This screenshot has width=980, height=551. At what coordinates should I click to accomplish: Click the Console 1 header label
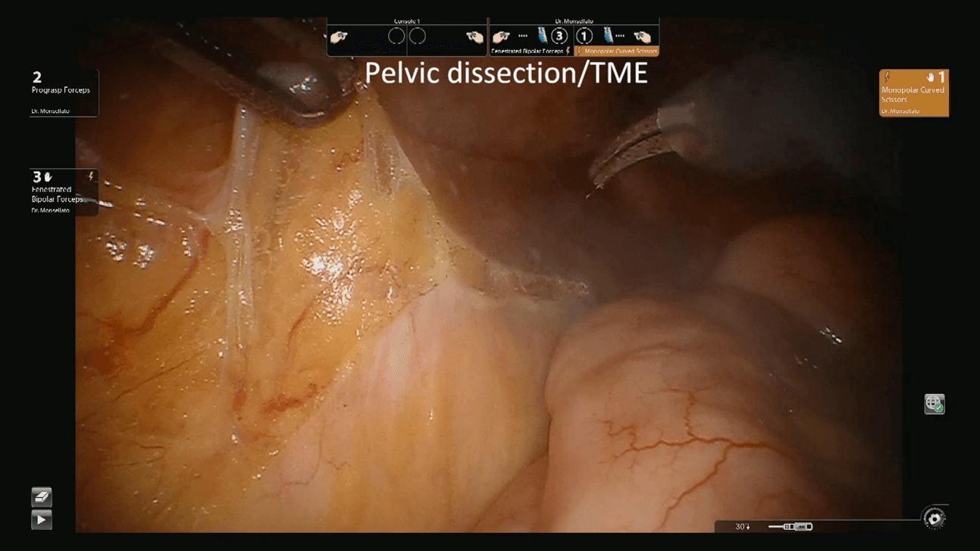[x=407, y=21]
